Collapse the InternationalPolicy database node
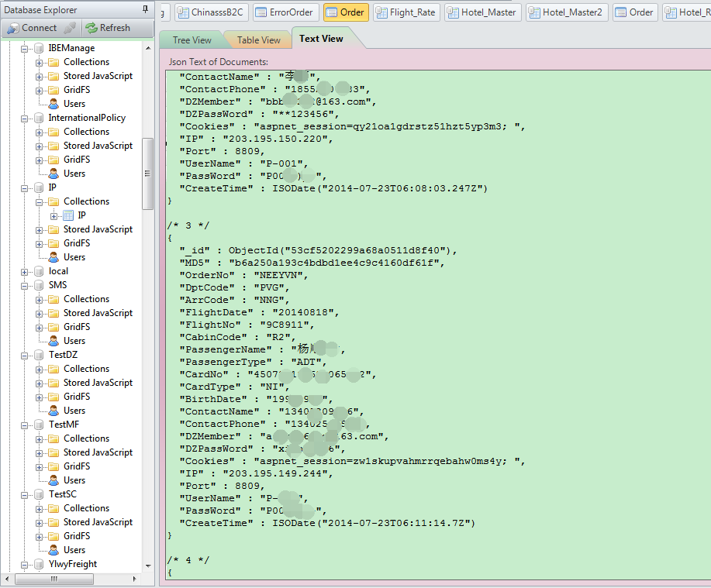 tap(25, 119)
